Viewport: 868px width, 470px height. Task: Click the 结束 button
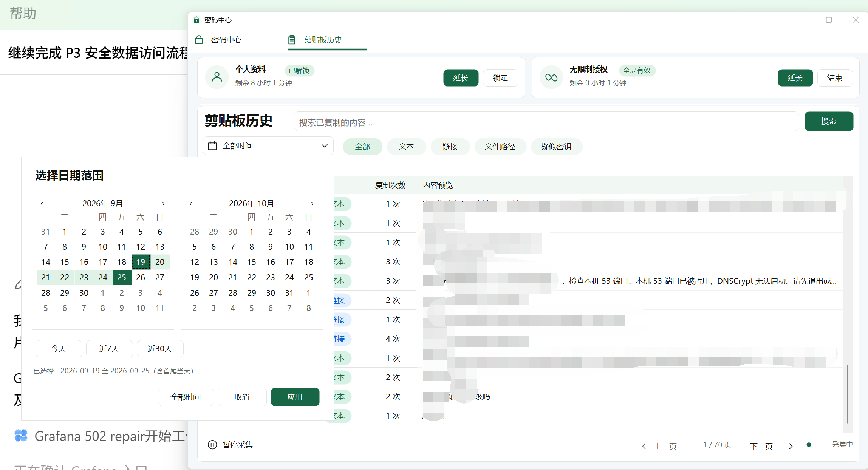835,78
